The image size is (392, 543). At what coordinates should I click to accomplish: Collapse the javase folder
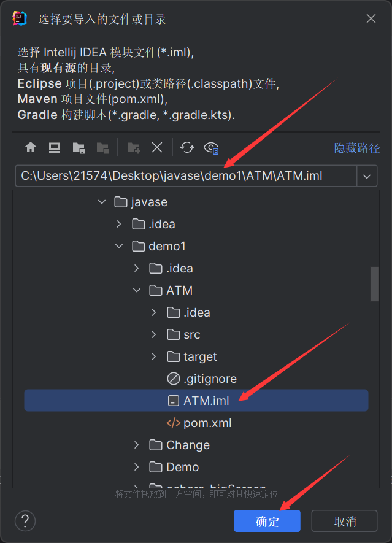pyautogui.click(x=102, y=201)
